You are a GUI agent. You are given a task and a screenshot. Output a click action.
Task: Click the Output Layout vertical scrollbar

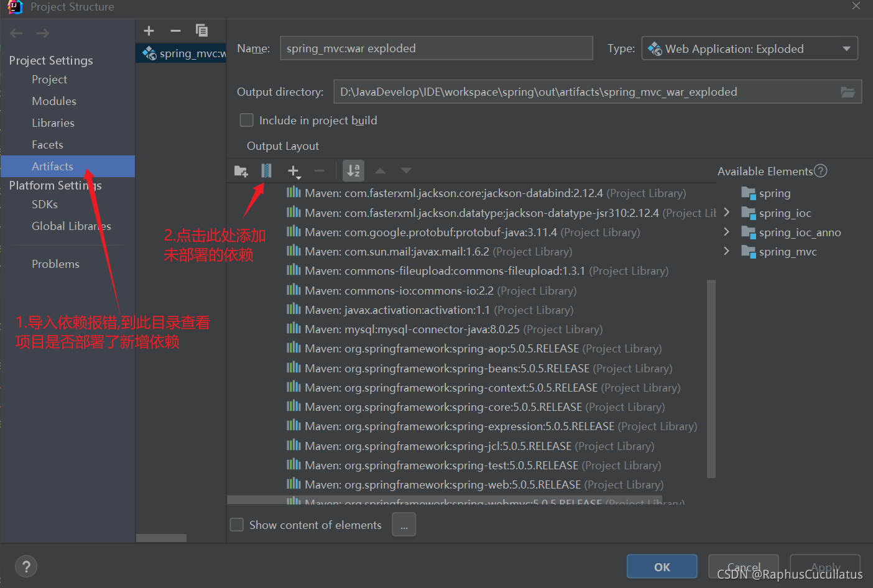[x=711, y=379]
